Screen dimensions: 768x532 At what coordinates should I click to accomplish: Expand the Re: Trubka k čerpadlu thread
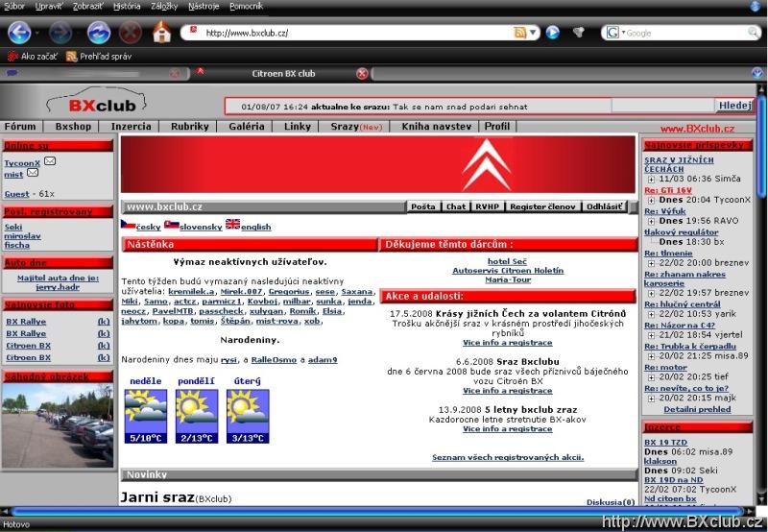coord(651,356)
